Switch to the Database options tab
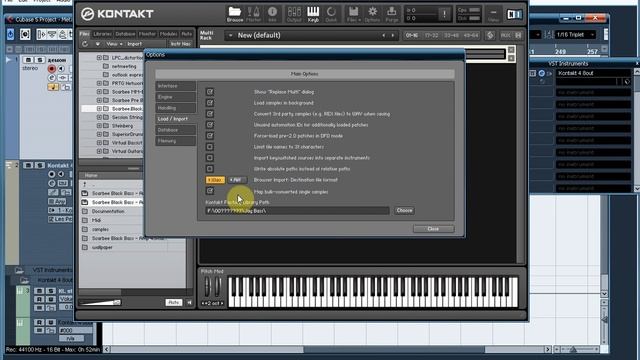640x360 pixels. point(175,130)
